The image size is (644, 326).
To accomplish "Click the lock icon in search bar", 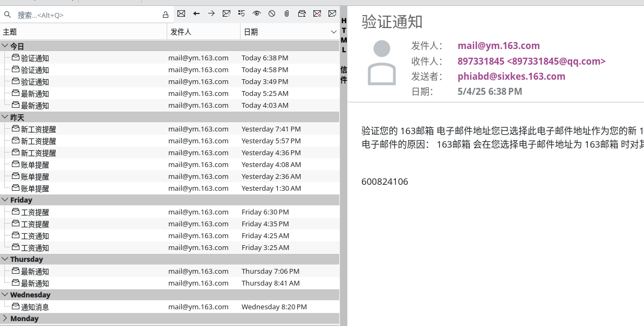I will [166, 15].
